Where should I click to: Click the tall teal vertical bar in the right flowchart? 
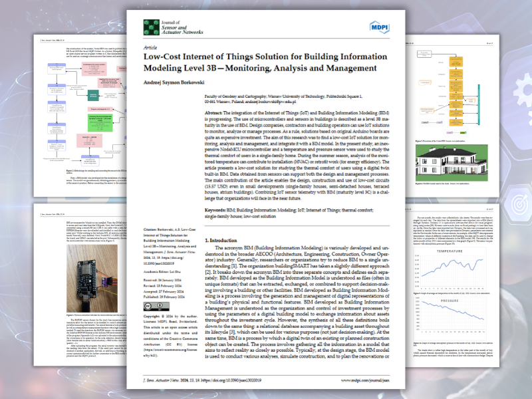pos(479,105)
